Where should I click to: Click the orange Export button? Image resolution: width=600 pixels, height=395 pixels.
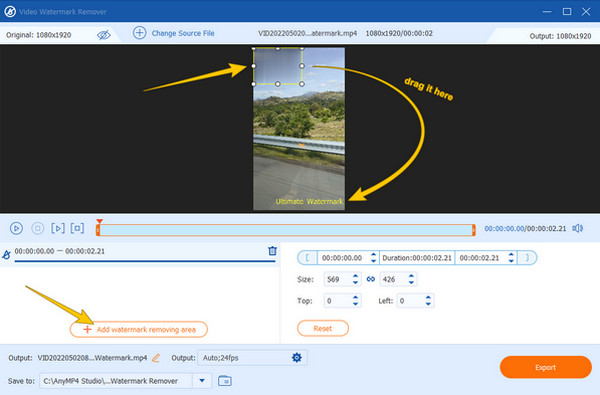tap(546, 367)
